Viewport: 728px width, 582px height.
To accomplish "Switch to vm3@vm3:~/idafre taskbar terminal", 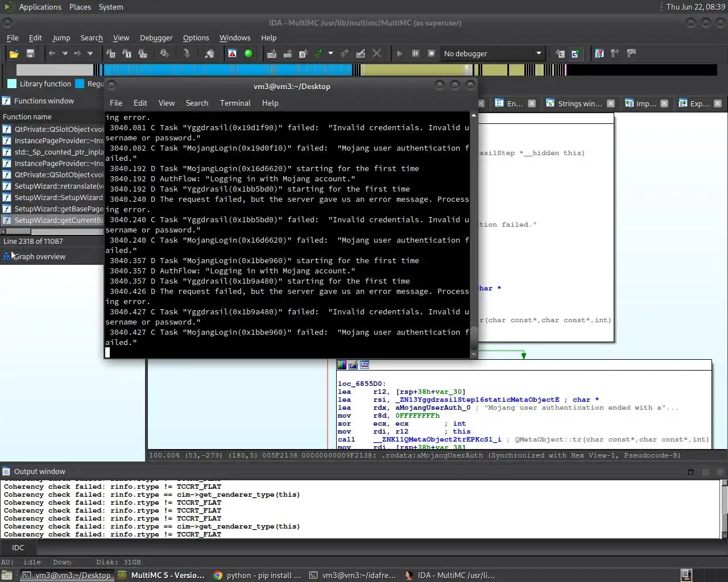I will click(353, 575).
